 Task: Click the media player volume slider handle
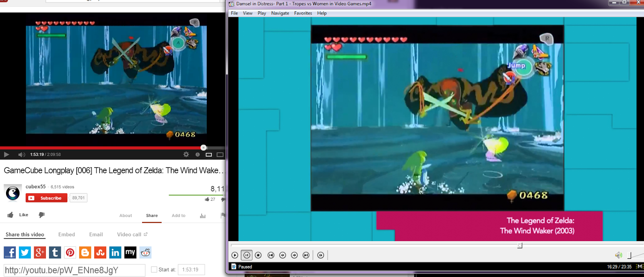630,255
